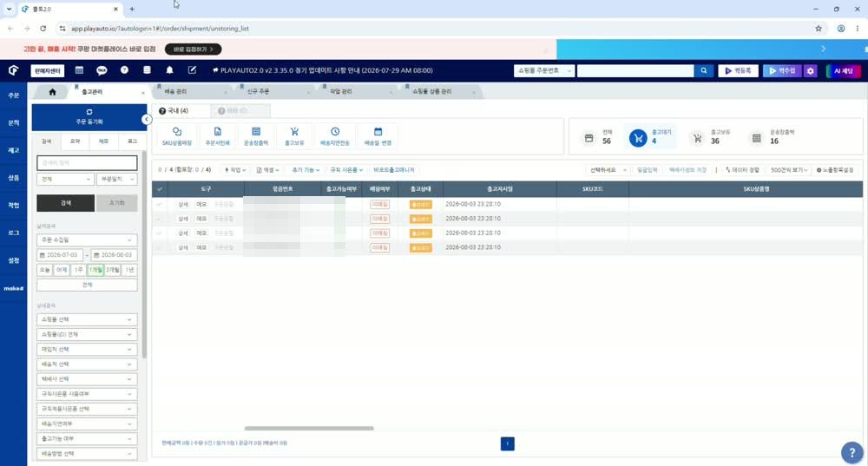Open the 주문 수집일 date type dropdown
This screenshot has height=466, width=868.
87,240
